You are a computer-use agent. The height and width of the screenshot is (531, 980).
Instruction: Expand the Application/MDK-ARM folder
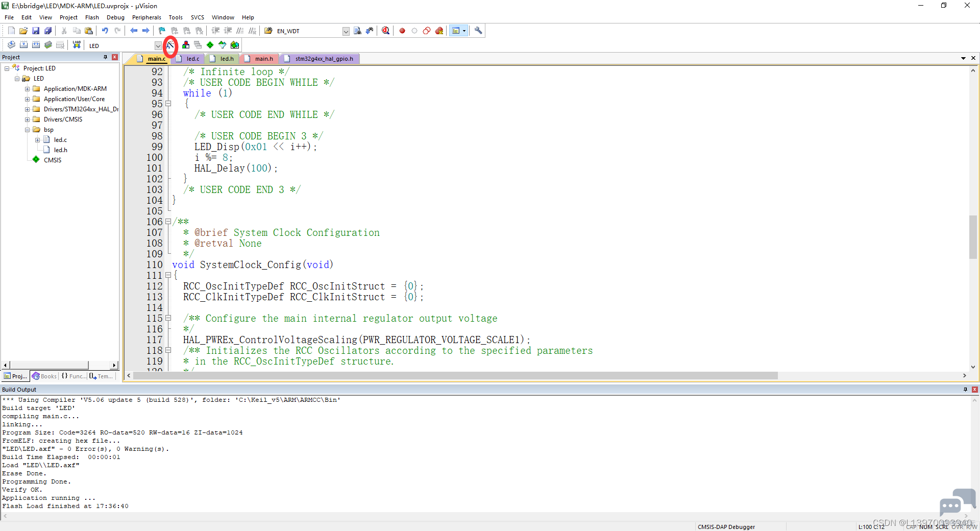click(x=28, y=89)
